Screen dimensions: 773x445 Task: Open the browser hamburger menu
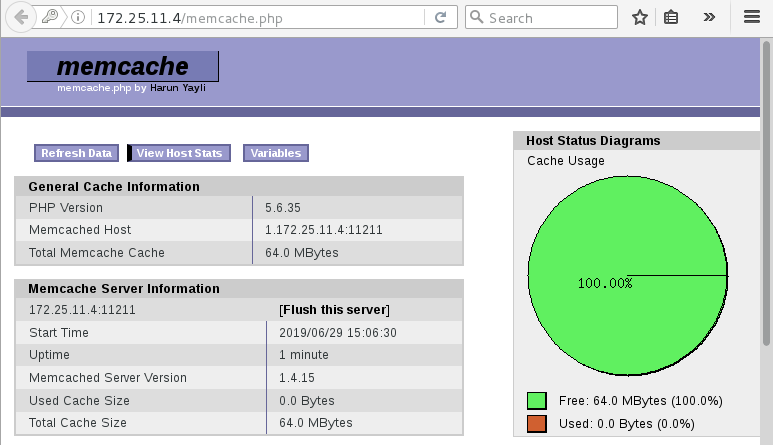coord(752,17)
